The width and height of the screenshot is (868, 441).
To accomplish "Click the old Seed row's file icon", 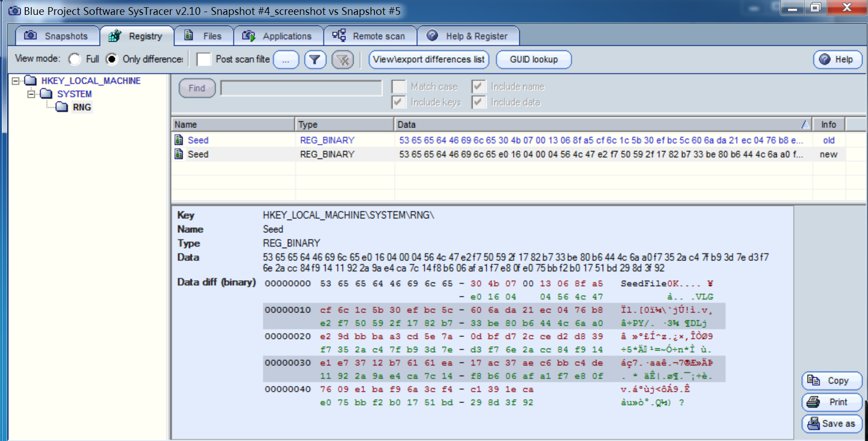I will pyautogui.click(x=179, y=140).
